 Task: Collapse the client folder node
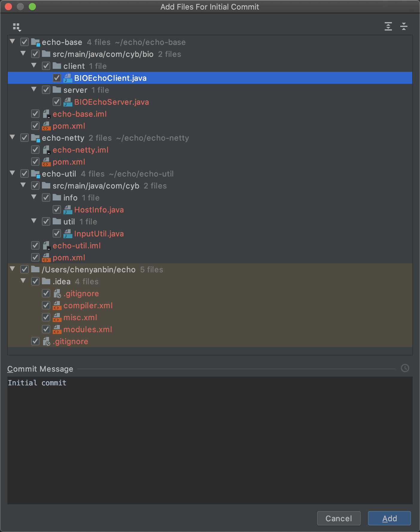[x=34, y=66]
